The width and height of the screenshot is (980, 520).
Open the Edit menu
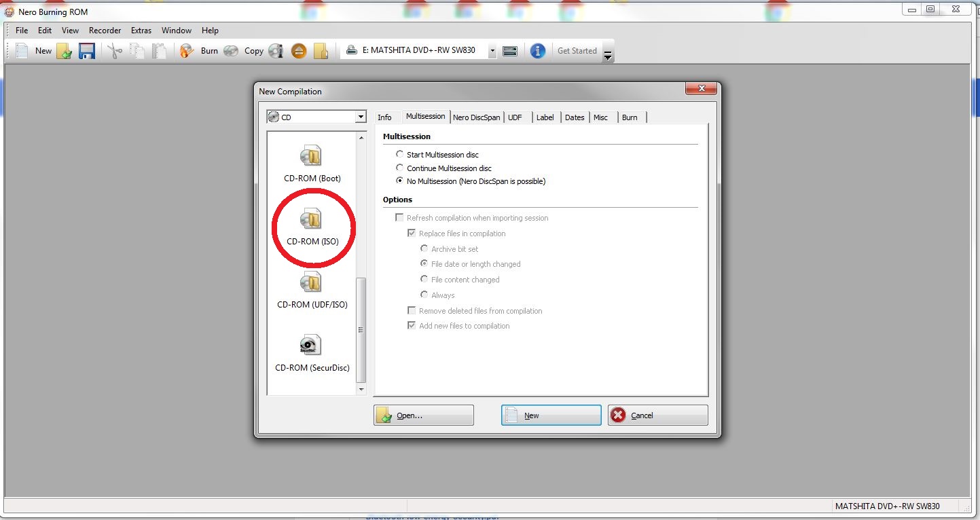coord(45,31)
